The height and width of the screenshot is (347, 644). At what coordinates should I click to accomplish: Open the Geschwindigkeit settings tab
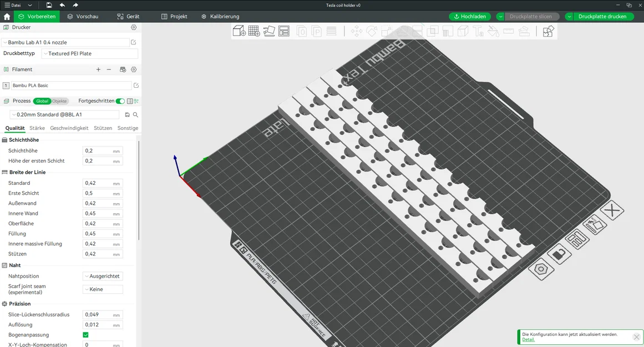pyautogui.click(x=69, y=128)
